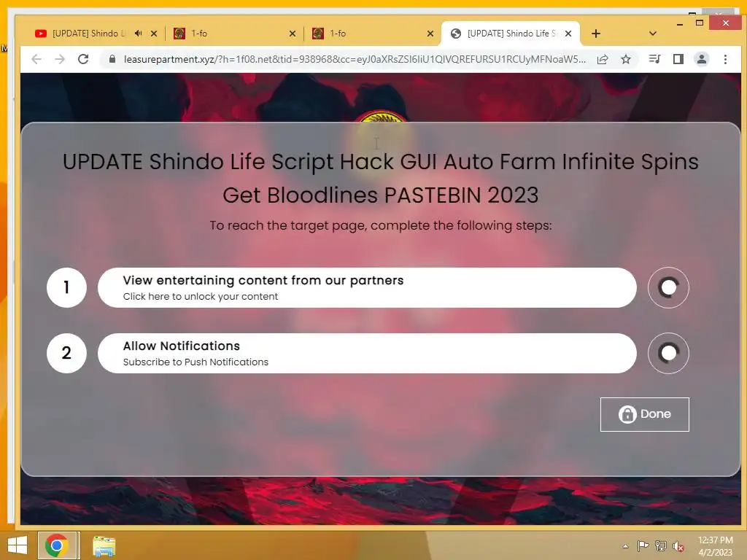The image size is (747, 560).
Task: Close the YouTube Shindo tab
Action: point(154,34)
